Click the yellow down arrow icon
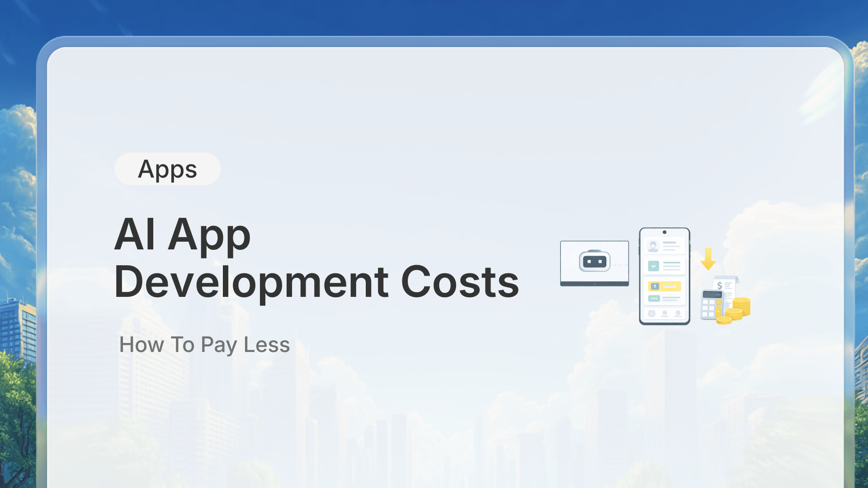868x488 pixels. (708, 259)
